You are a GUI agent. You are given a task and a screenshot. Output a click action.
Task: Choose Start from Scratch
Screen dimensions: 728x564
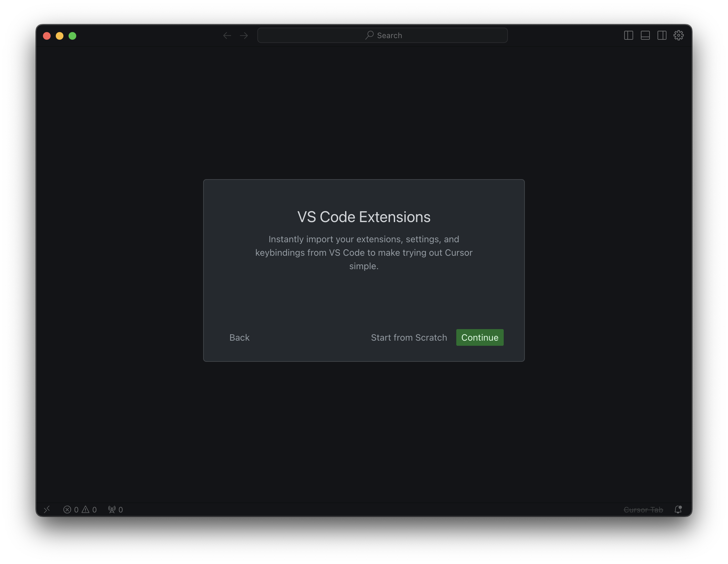[409, 337]
